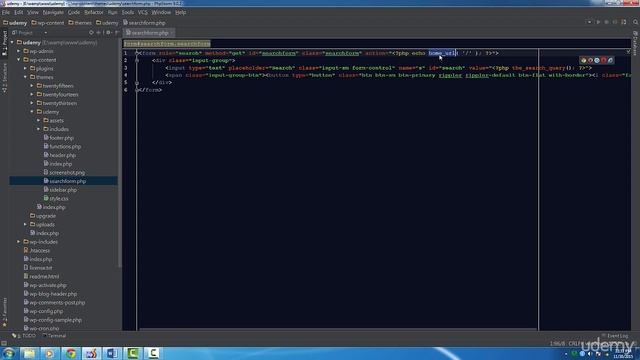Expand the assets folder

pos(38,120)
